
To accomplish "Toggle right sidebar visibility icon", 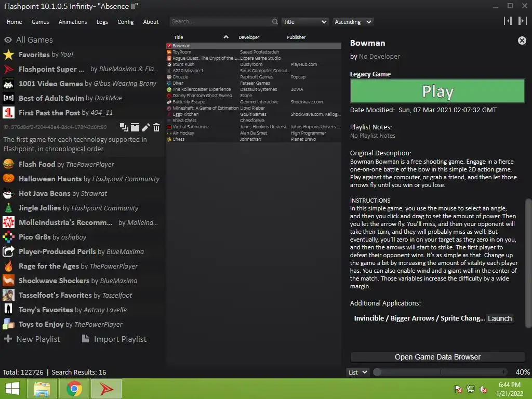I will coord(522,21).
